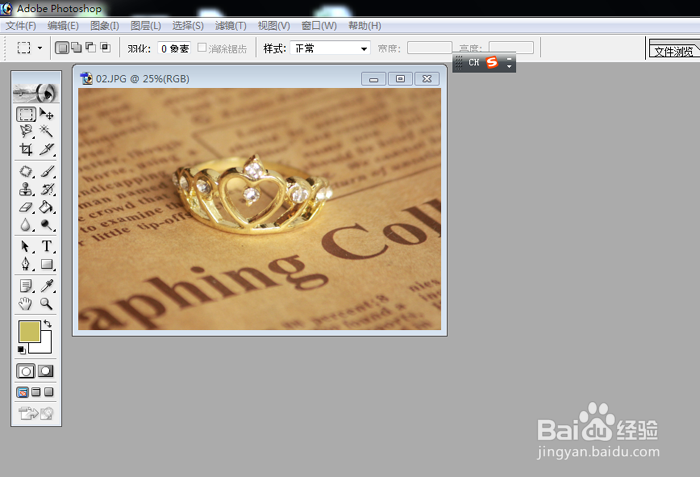Open the 编辑(E) menu
Screen dimensions: 700x477
63,26
